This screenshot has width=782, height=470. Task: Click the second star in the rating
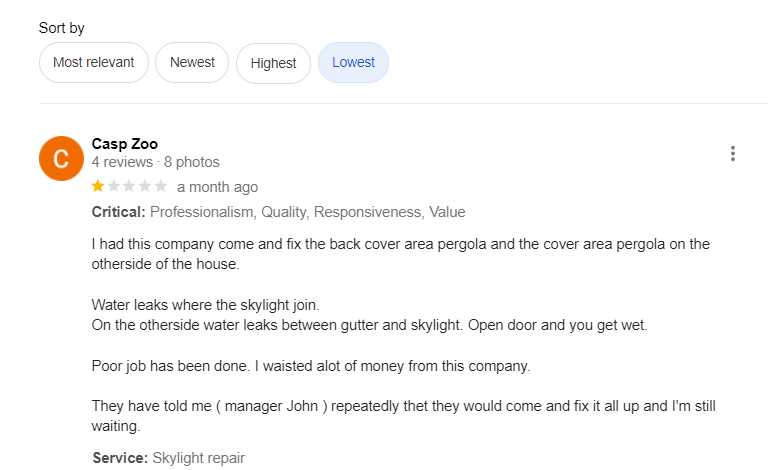[x=114, y=186]
